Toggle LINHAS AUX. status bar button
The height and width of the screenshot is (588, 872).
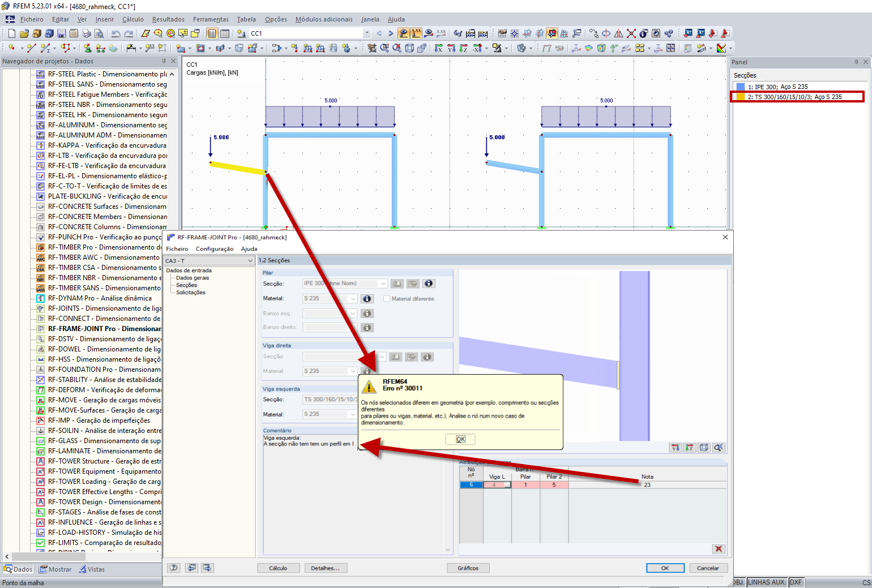click(x=767, y=582)
